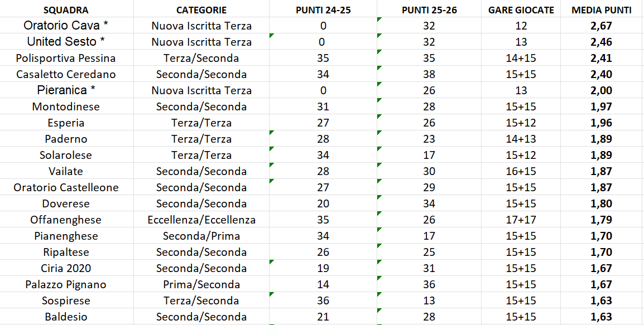This screenshot has height=325, width=644.
Task: Select the Polisportiva Pessina cell
Action: point(66,58)
